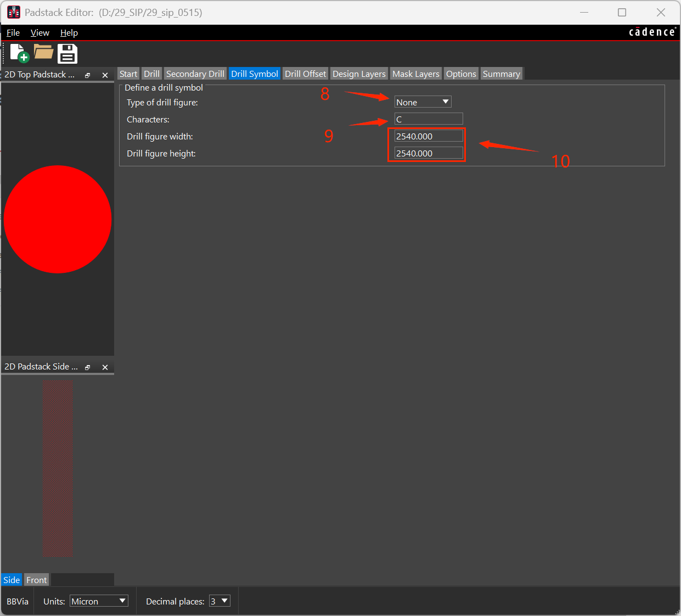Switch to the Design Layers tab

click(359, 74)
